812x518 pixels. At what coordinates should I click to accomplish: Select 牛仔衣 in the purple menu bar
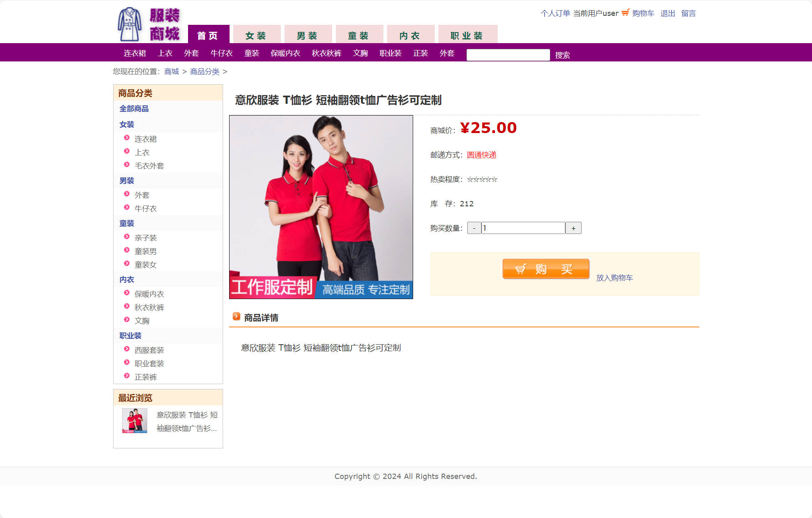[x=221, y=53]
